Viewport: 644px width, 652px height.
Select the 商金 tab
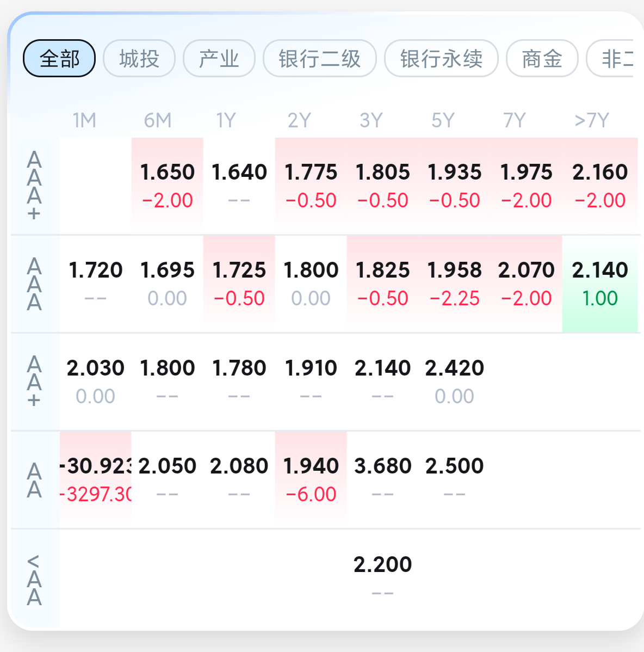click(x=542, y=58)
